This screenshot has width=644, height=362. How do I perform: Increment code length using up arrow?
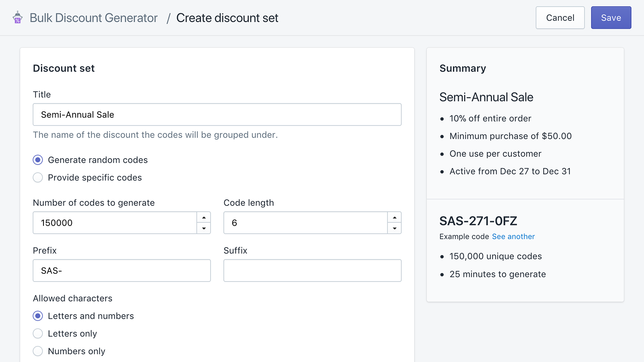click(394, 218)
